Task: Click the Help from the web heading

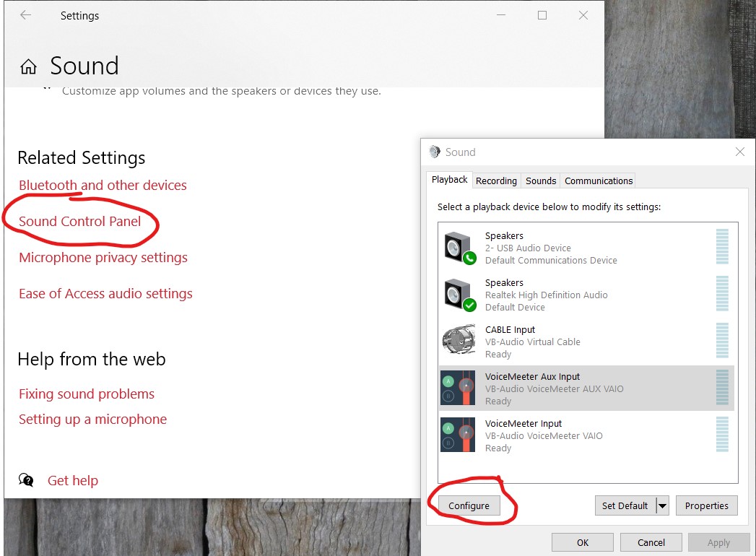Action: click(x=92, y=360)
